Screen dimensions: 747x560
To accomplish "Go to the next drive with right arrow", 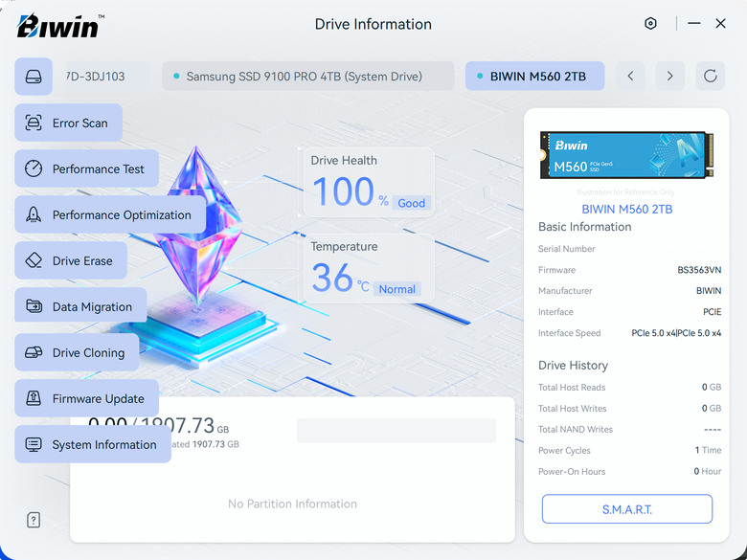I will coord(670,76).
